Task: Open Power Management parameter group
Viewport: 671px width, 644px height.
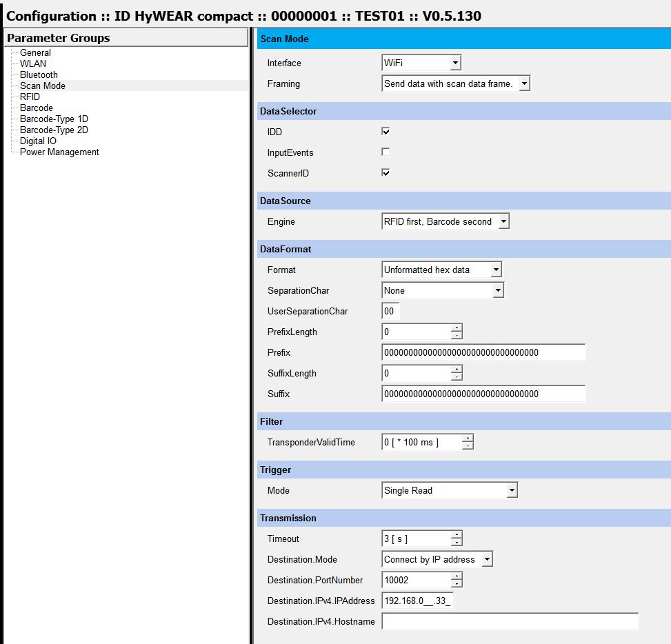Action: coord(59,152)
